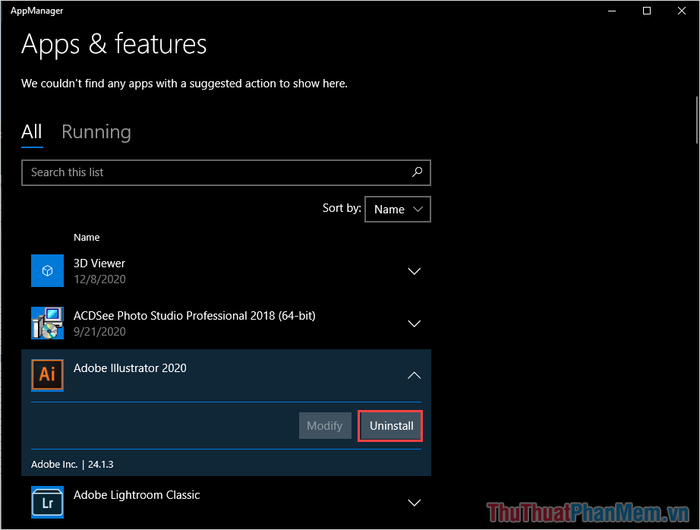Maximize the AppManager window

pos(646,11)
